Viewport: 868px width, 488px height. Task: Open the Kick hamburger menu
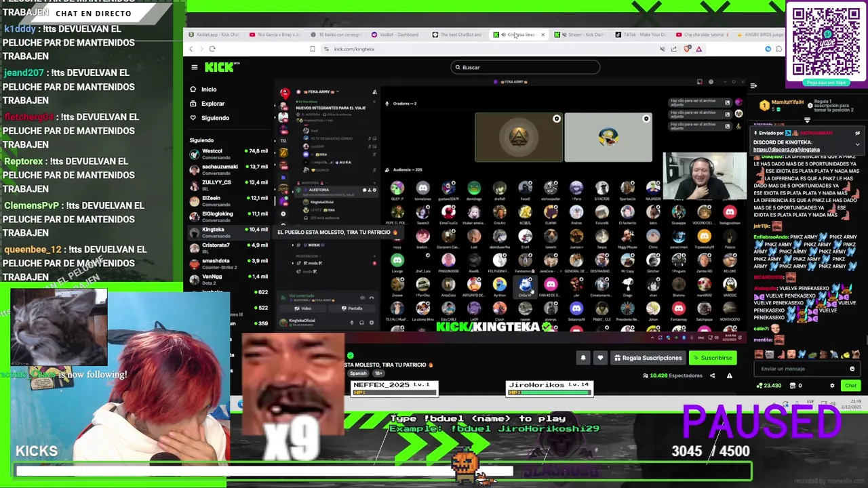194,67
